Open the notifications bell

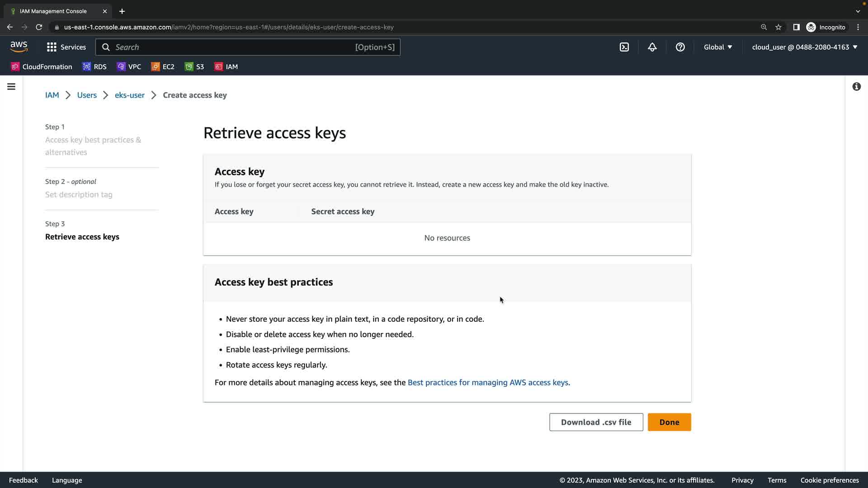coord(652,47)
